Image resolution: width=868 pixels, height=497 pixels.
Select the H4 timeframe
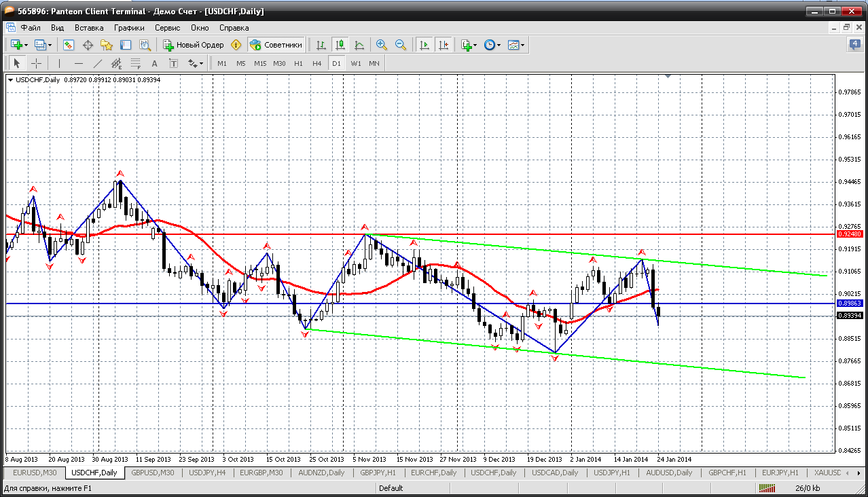click(x=317, y=63)
